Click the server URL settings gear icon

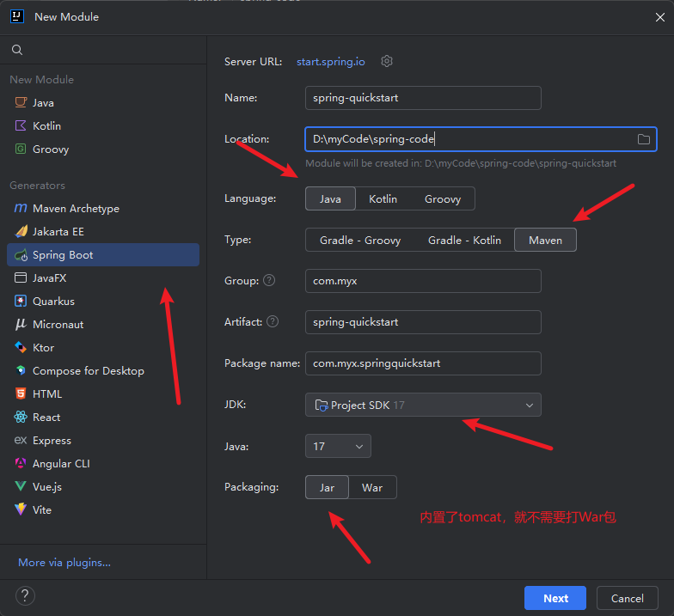[387, 61]
